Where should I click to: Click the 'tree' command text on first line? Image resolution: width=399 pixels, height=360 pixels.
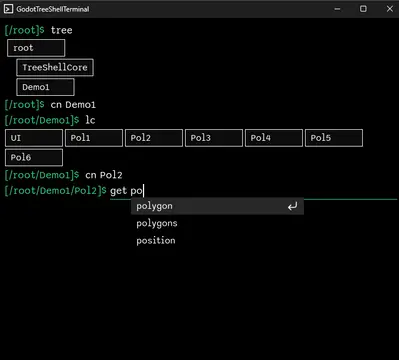click(61, 30)
